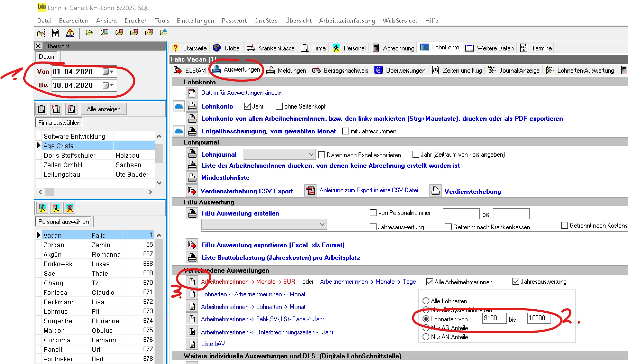Click the printer icon beside Mindestlohnliste
Viewport: 628px width, 364px height.
coord(192,178)
